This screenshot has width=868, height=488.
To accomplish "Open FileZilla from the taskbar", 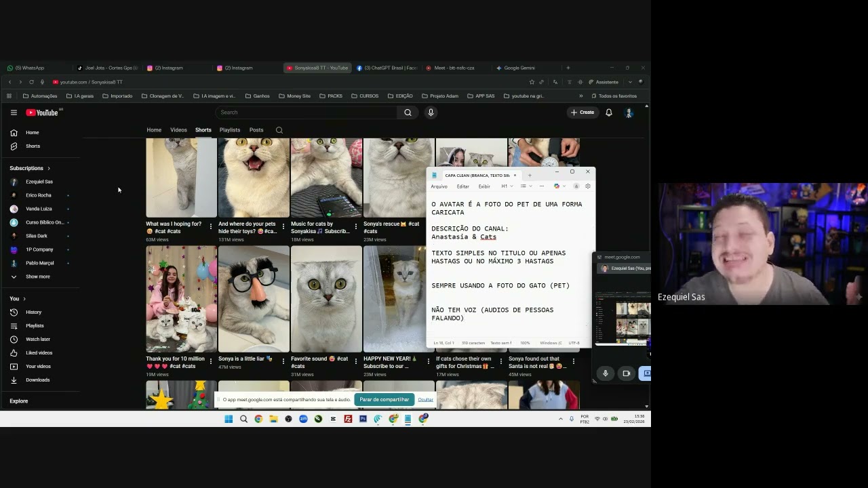I will 348,419.
